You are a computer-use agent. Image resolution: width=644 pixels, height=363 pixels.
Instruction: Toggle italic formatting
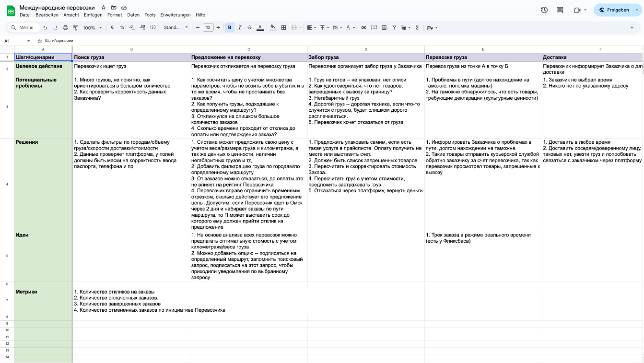tap(240, 28)
